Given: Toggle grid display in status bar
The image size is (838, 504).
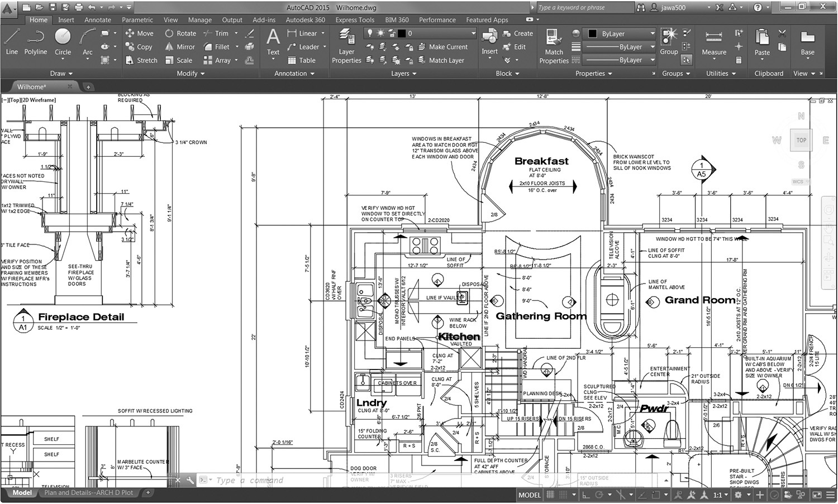Looking at the screenshot, I should (550, 495).
